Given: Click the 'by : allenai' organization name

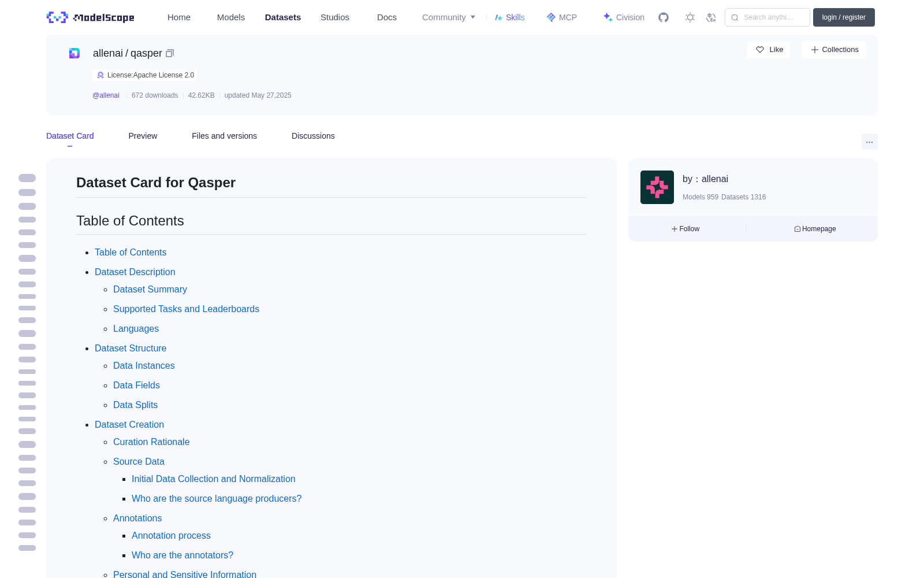Looking at the screenshot, I should (x=705, y=179).
